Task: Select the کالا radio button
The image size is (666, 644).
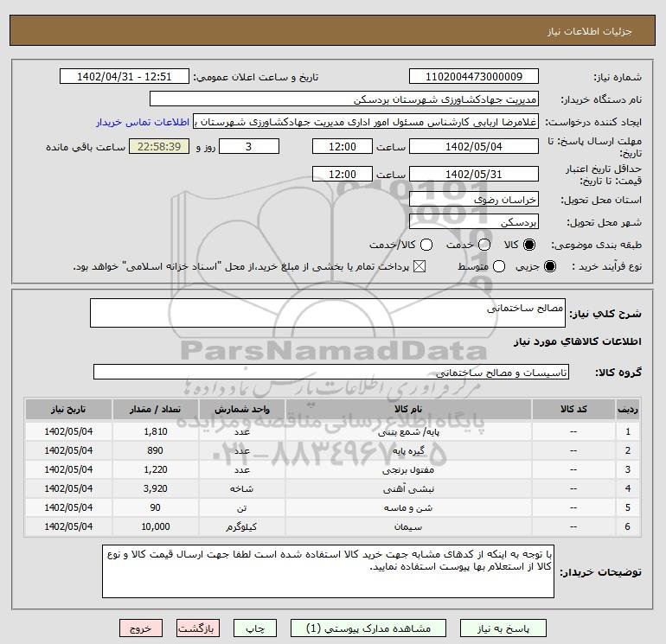Action: point(529,245)
